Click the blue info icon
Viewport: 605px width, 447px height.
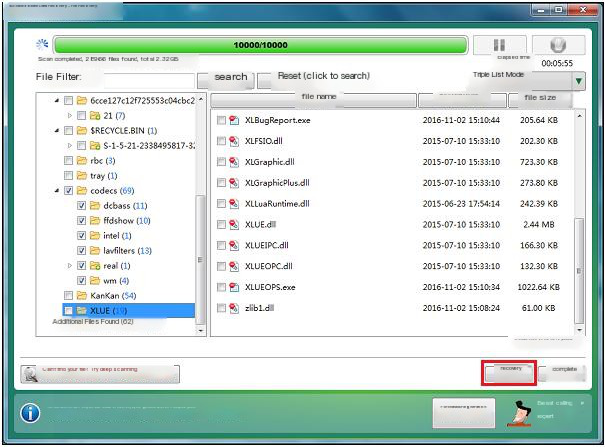(31, 413)
